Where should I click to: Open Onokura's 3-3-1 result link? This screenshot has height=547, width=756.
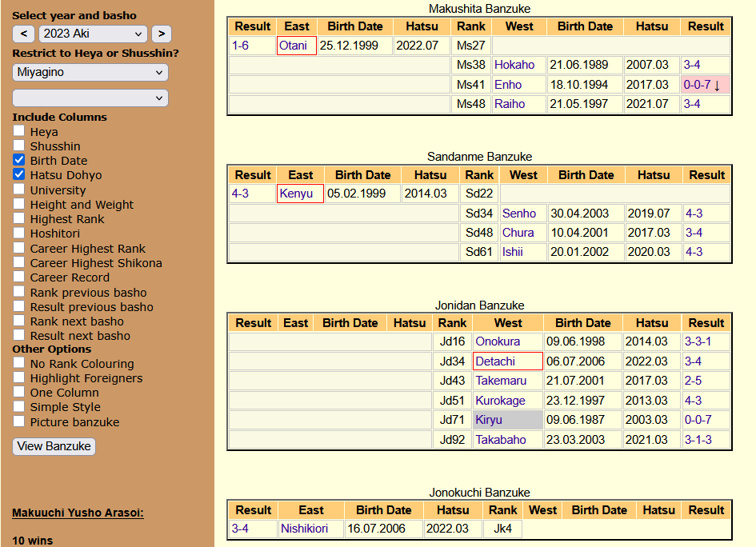[698, 341]
